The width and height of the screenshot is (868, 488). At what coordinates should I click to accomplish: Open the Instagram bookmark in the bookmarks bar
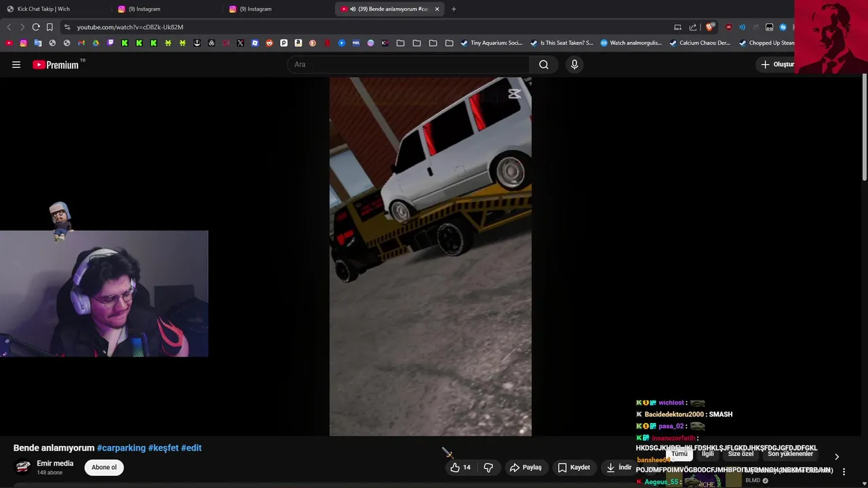click(x=23, y=43)
